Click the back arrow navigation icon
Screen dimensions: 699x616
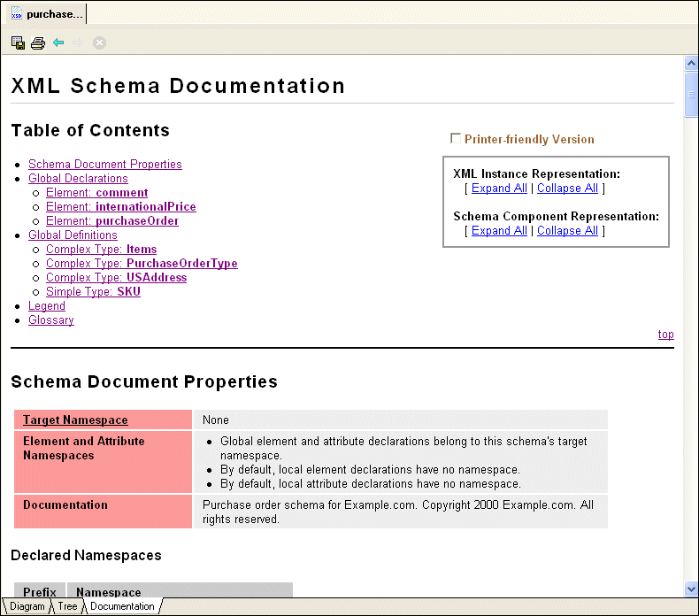coord(58,42)
